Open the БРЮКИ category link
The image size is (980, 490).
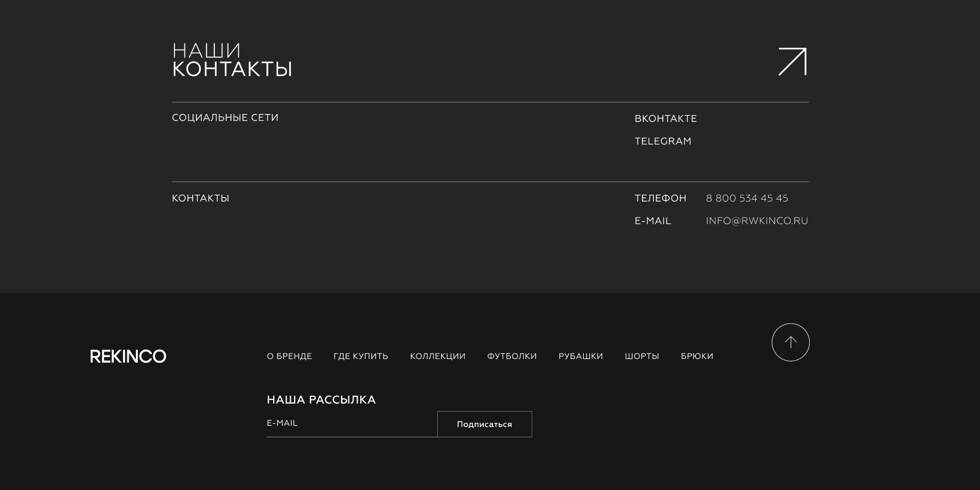click(697, 356)
